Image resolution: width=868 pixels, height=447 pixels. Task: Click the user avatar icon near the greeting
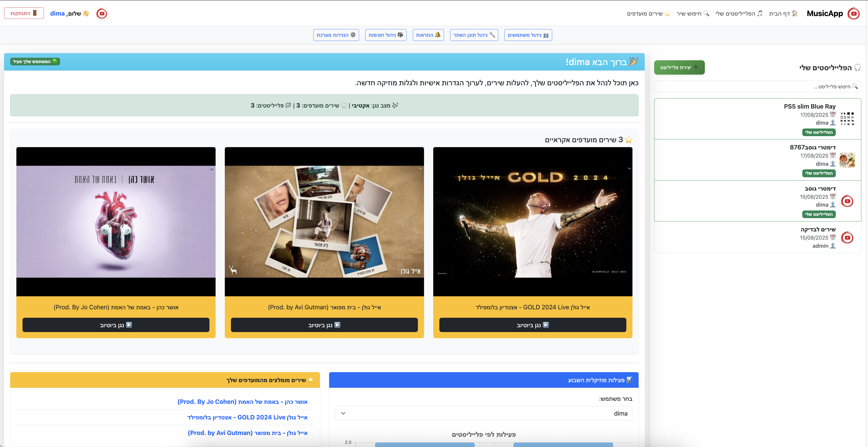(x=102, y=14)
